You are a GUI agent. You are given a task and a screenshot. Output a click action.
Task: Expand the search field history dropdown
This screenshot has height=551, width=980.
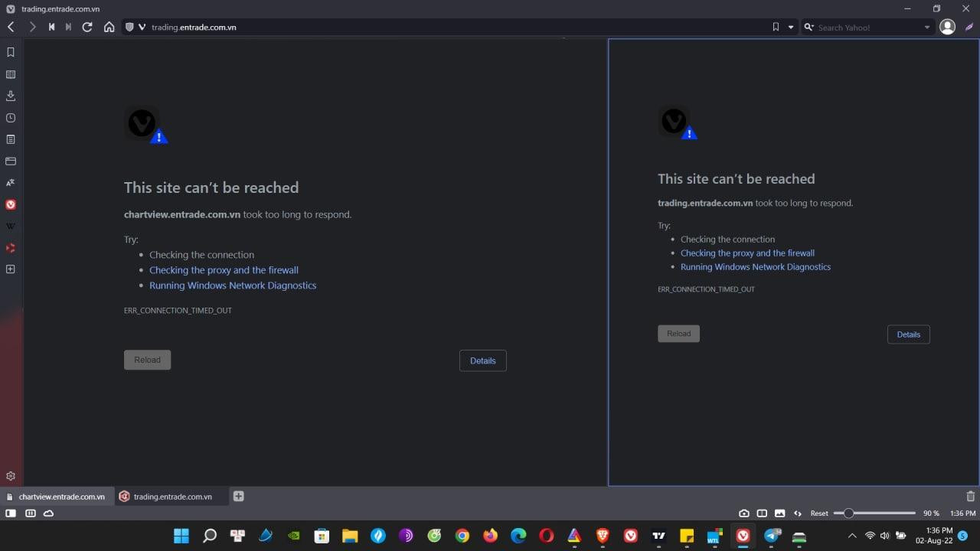click(x=926, y=28)
